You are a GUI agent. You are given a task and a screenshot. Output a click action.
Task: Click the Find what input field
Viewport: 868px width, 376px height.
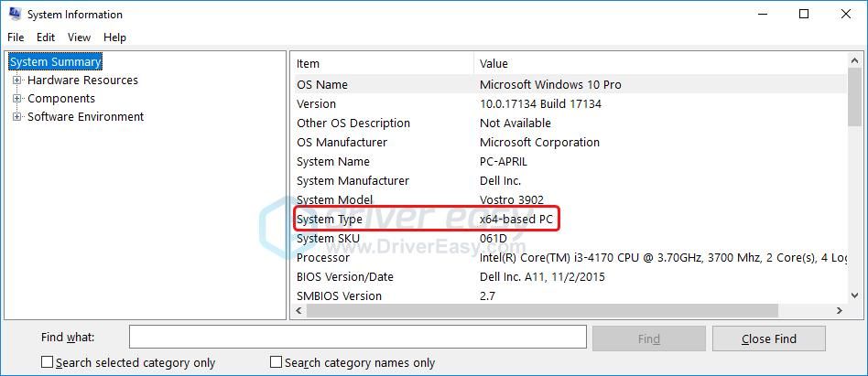(x=357, y=338)
